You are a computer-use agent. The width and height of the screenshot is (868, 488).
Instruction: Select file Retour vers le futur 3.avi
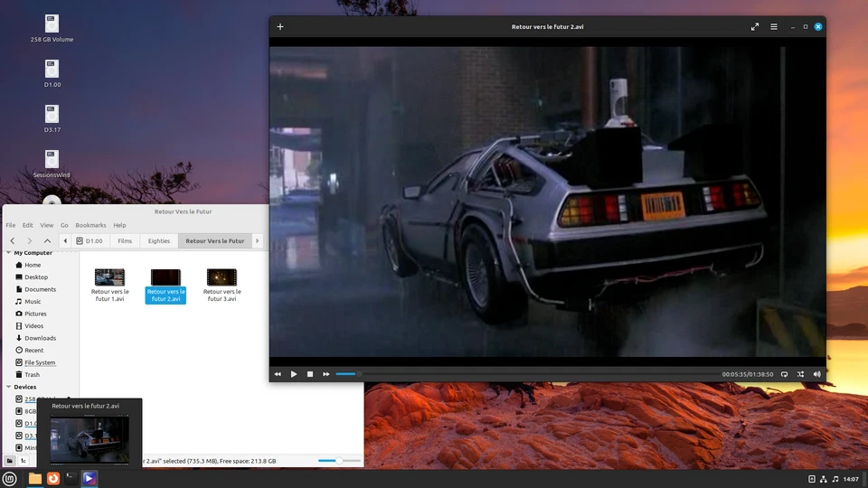click(x=222, y=285)
